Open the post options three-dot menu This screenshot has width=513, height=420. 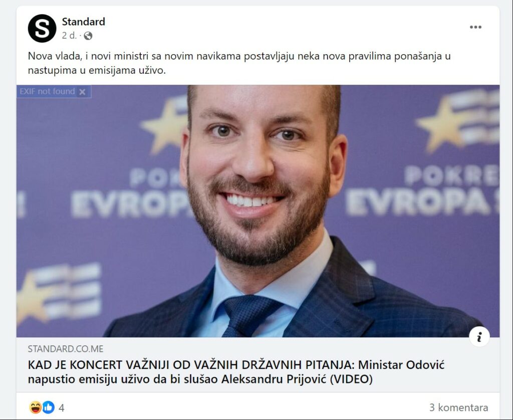coord(475,27)
